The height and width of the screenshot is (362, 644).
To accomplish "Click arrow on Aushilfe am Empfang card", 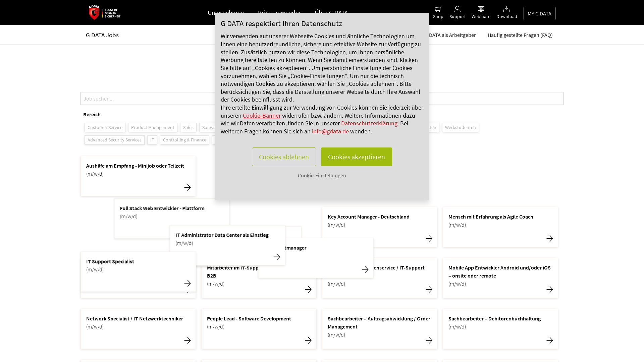I will [x=187, y=188].
